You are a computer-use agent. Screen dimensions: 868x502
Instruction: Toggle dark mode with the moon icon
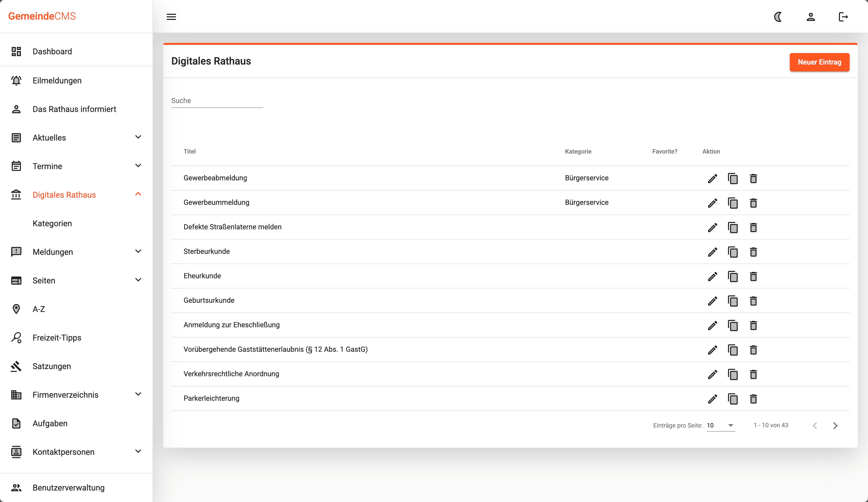click(778, 17)
